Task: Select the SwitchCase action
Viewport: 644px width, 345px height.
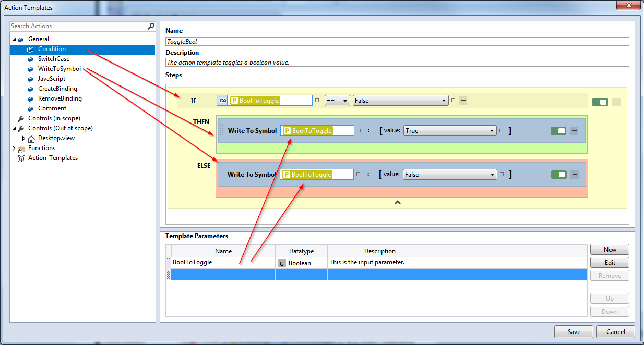Action: click(x=54, y=59)
